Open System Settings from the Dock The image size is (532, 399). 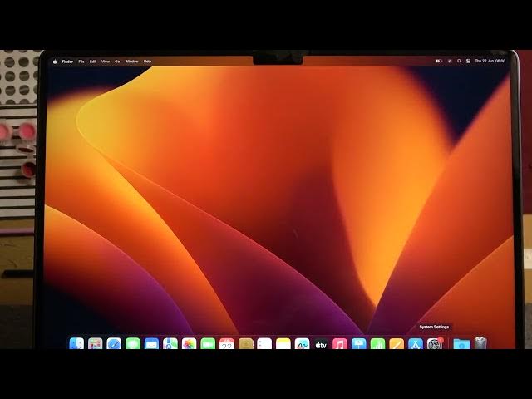[x=434, y=343]
